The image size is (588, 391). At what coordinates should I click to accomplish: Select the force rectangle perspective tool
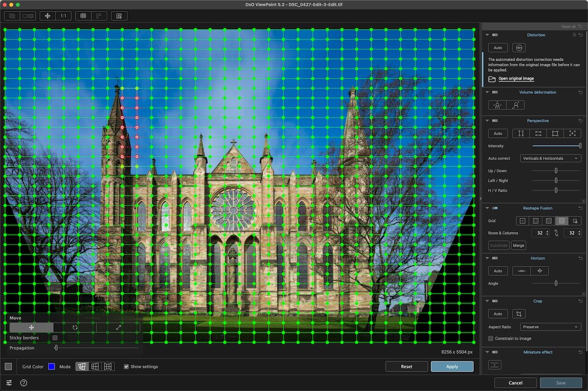point(555,133)
